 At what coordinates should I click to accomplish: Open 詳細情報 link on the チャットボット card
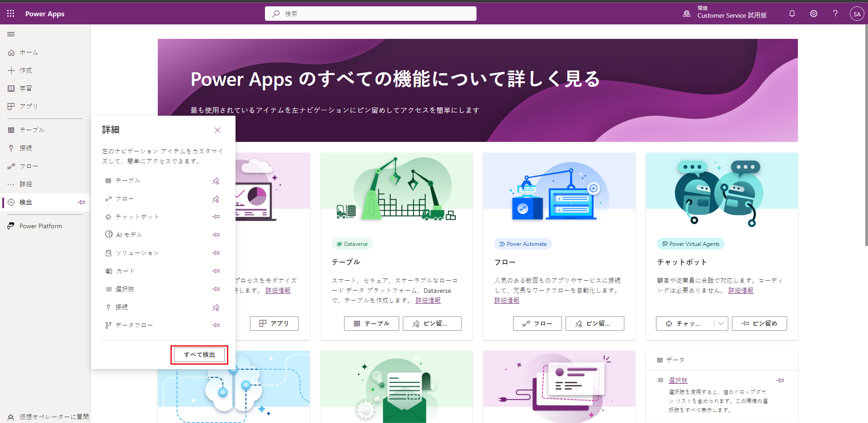point(741,291)
